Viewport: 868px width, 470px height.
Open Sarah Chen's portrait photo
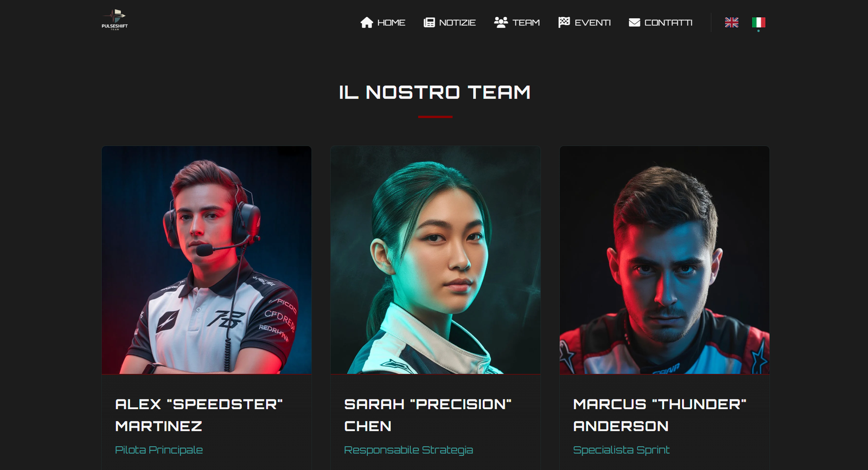436,260
